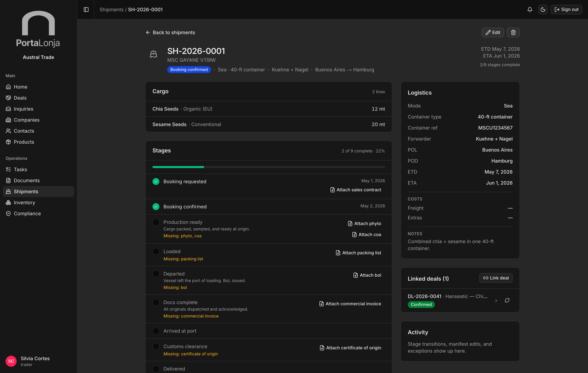
Task: Open Silvia Cortes user profile
Action: [x=38, y=361]
